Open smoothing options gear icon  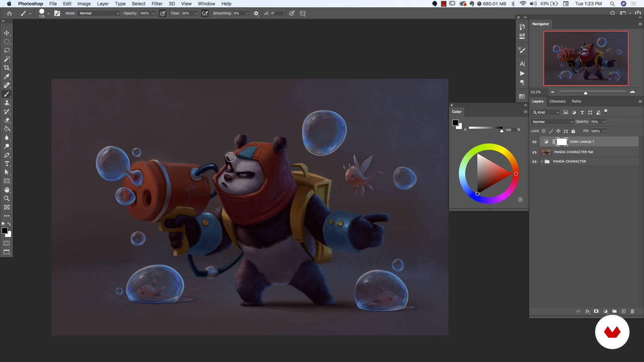(x=256, y=13)
